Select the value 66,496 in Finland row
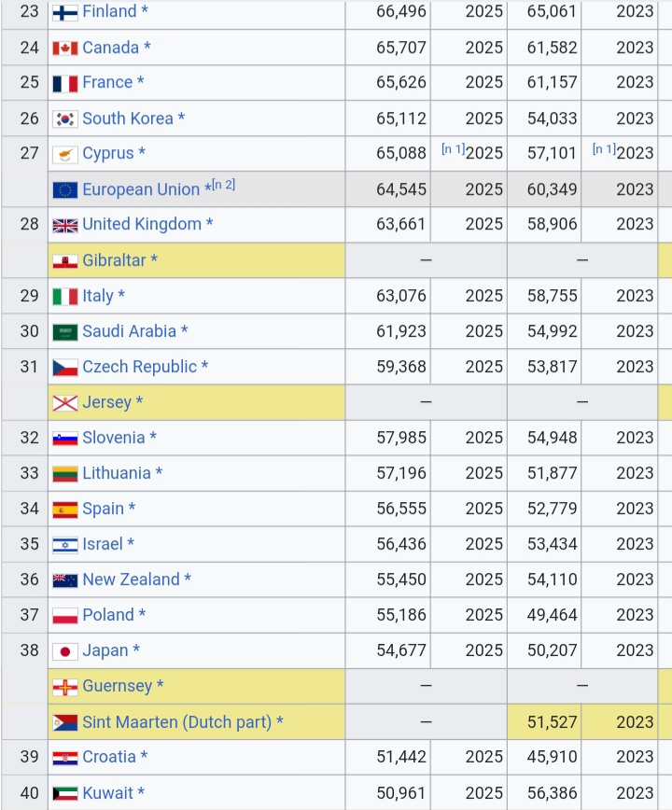Viewport: 672px width, 810px height. click(x=401, y=11)
